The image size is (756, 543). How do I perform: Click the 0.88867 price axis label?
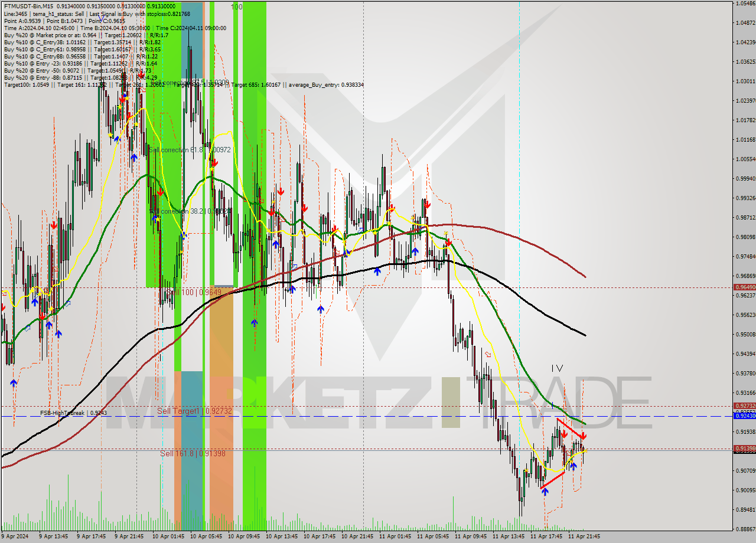coord(746,529)
